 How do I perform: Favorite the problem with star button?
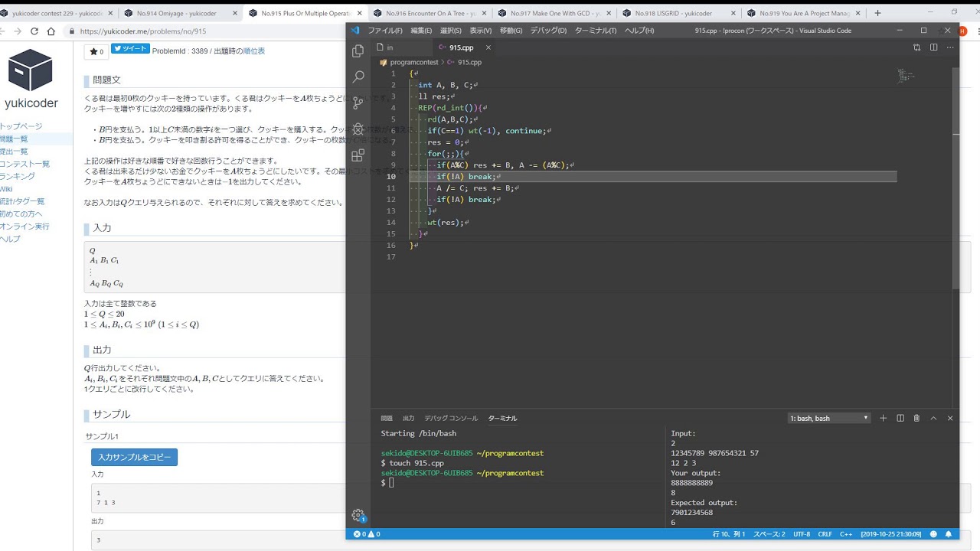96,51
